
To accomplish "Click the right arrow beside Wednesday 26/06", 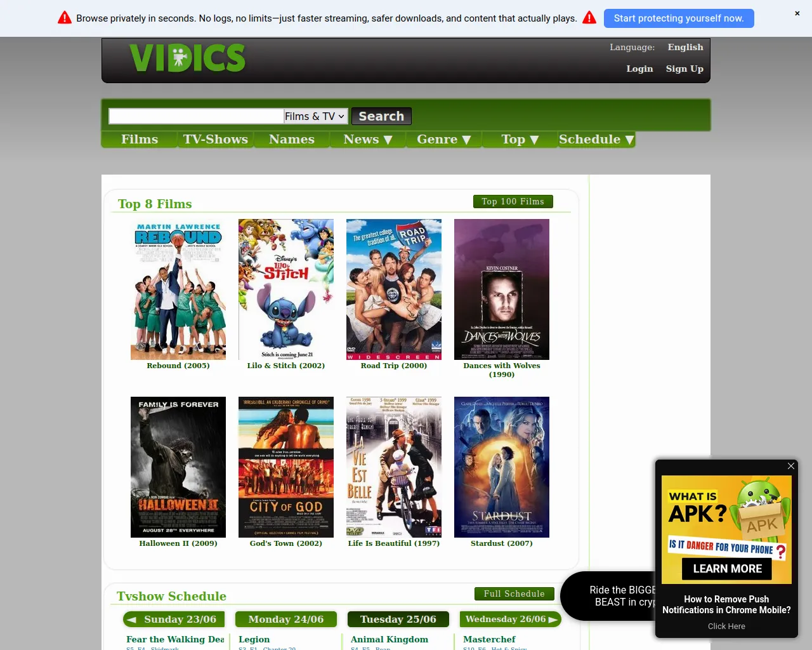I will pos(551,619).
